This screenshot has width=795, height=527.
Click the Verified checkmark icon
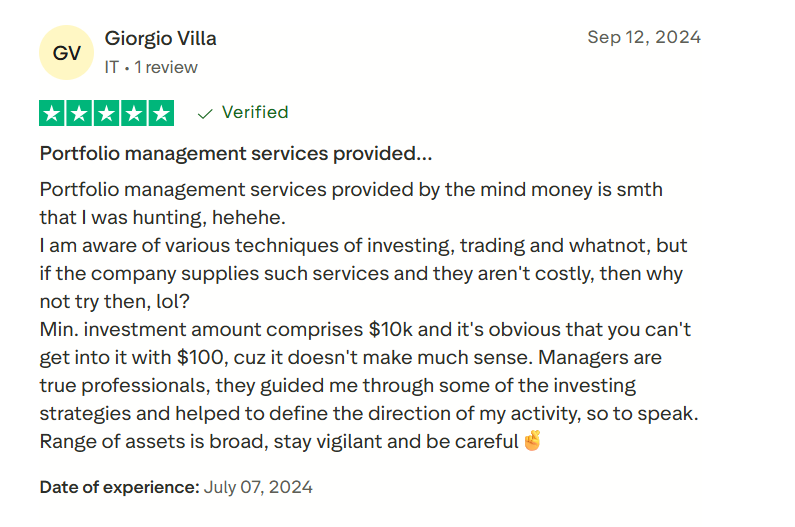pos(205,113)
